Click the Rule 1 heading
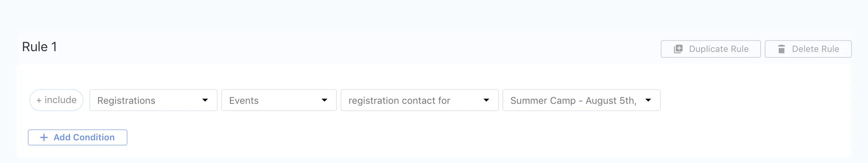The height and width of the screenshot is (163, 868). [x=40, y=47]
